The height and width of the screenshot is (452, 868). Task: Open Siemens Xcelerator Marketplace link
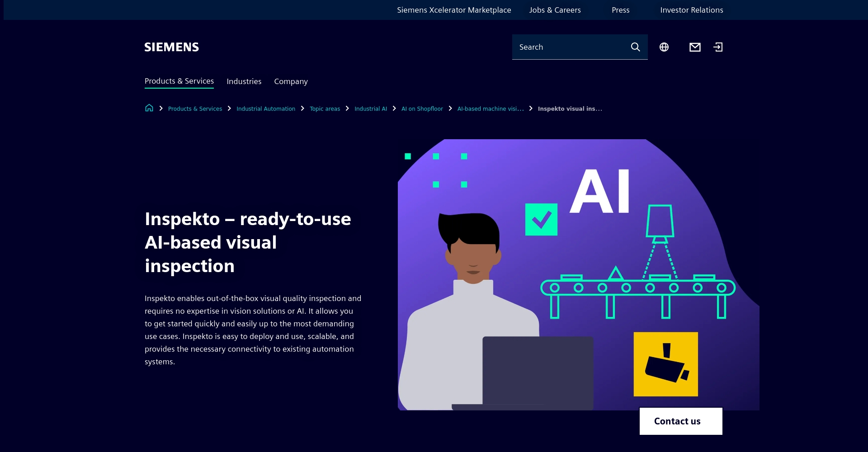pyautogui.click(x=454, y=10)
